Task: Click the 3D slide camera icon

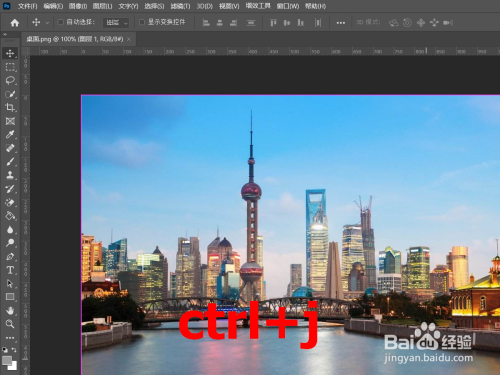Action: (434, 23)
